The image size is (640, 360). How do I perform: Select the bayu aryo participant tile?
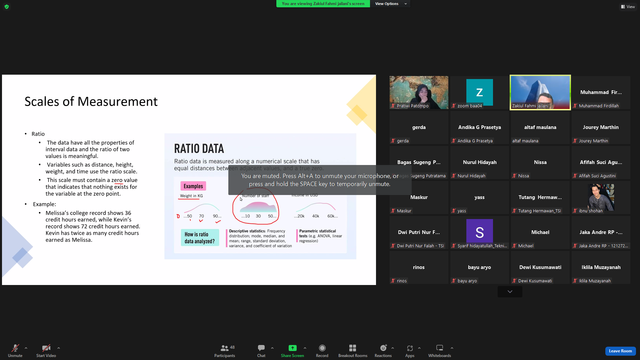click(x=480, y=267)
